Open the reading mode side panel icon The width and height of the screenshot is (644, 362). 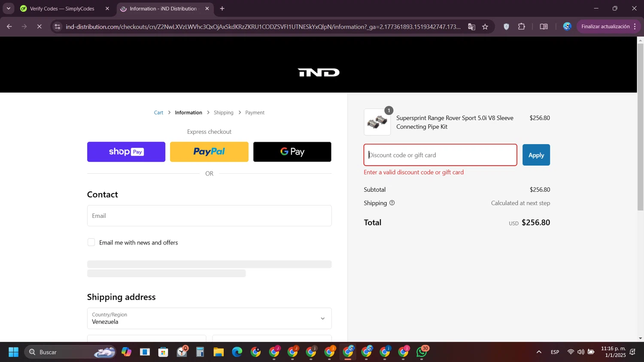(544, 27)
